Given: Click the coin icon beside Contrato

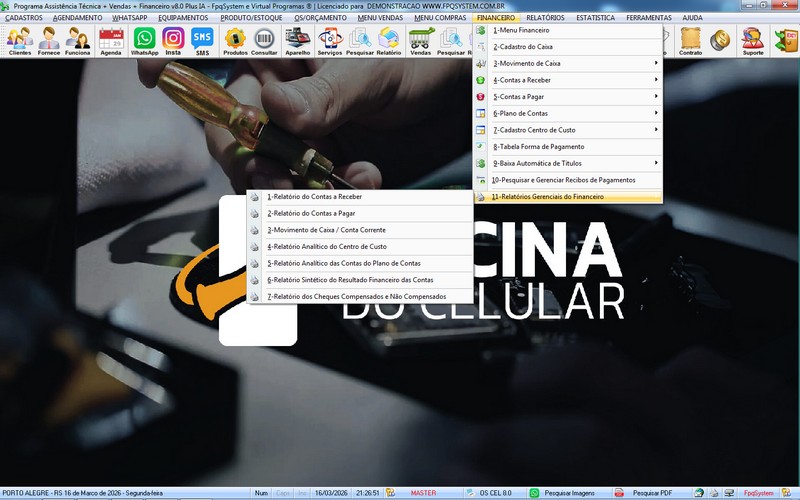Looking at the screenshot, I should tap(720, 41).
